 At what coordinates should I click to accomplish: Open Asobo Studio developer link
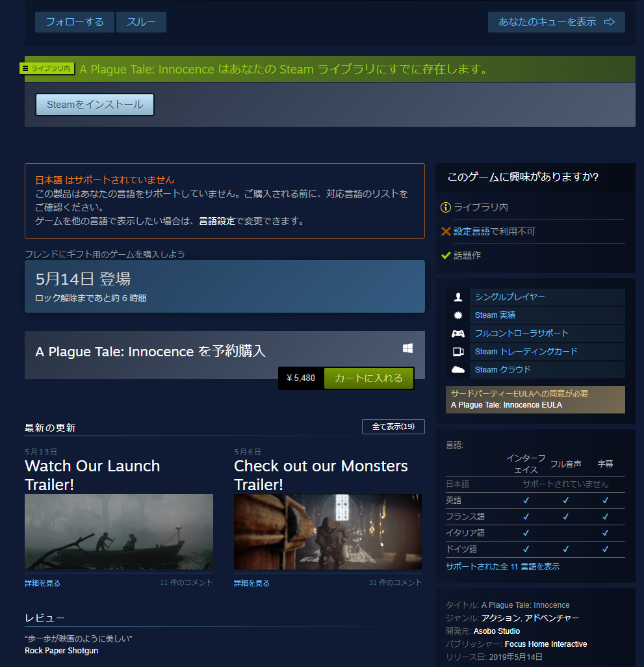click(496, 631)
